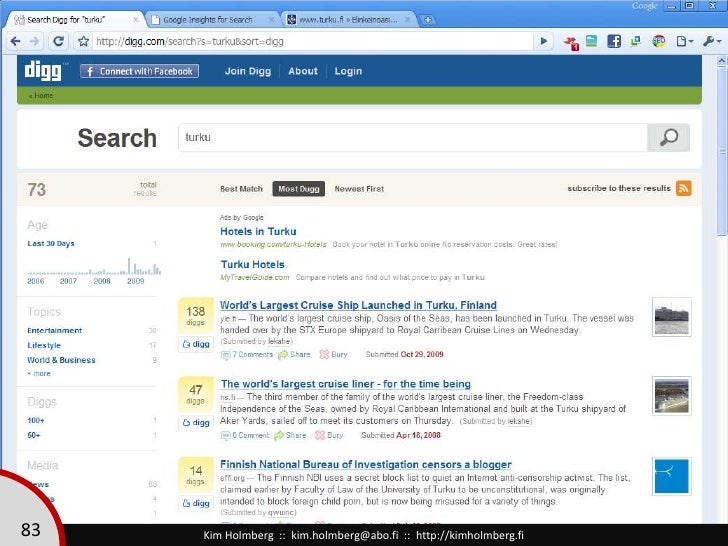
Task: Open the new tab plus button
Action: [x=428, y=19]
